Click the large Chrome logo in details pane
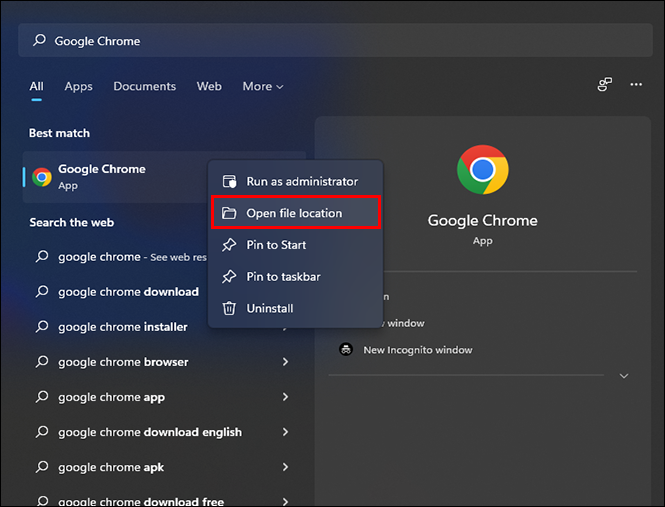 pyautogui.click(x=483, y=170)
